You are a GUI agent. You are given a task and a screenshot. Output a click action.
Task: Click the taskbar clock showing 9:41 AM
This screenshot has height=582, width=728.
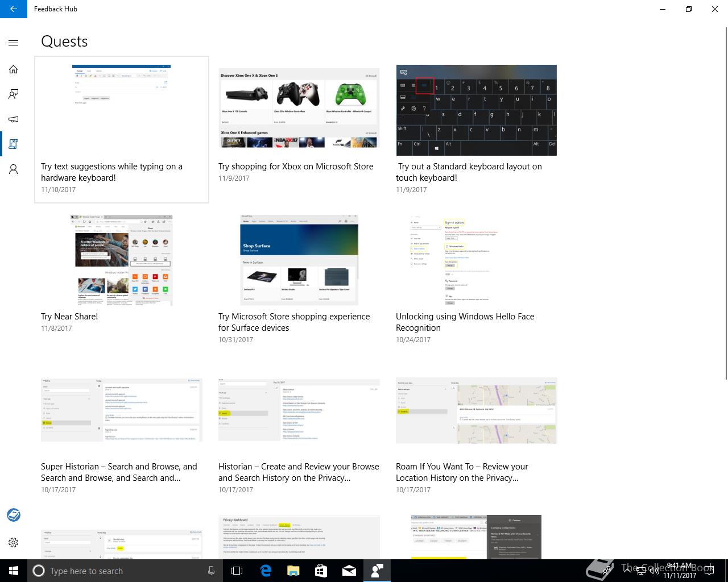(680, 571)
